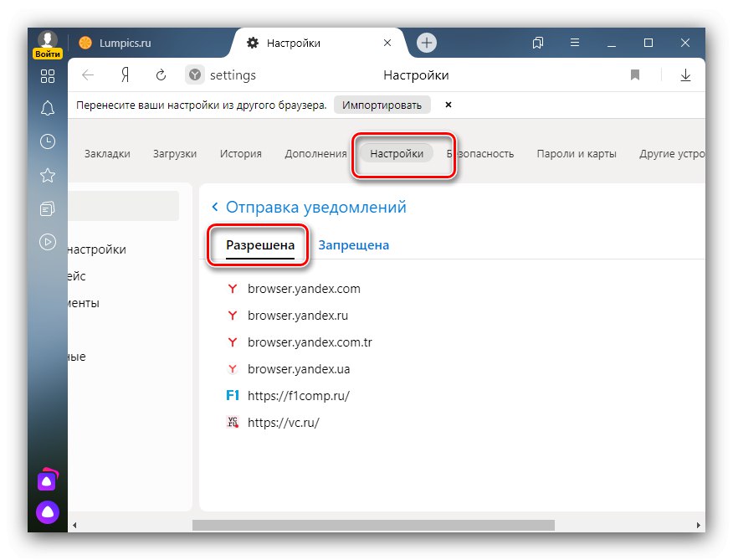This screenshot has width=733, height=560.
Task: Open the Tableau grid icon in sidebar
Action: click(x=48, y=76)
